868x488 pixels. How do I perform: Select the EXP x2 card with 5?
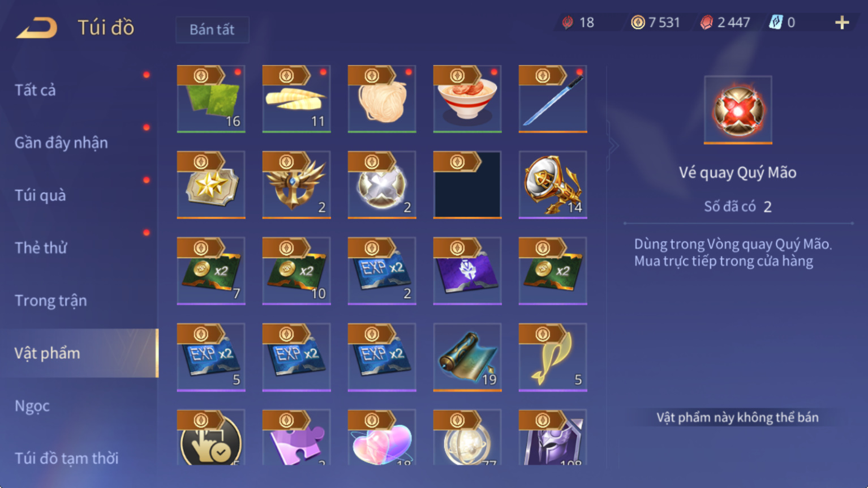pyautogui.click(x=211, y=357)
